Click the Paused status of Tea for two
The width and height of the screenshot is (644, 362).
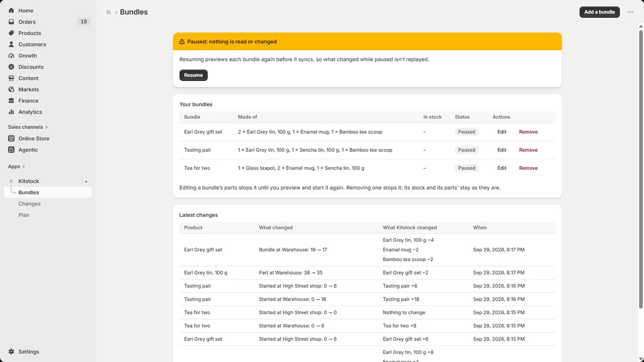(466, 168)
